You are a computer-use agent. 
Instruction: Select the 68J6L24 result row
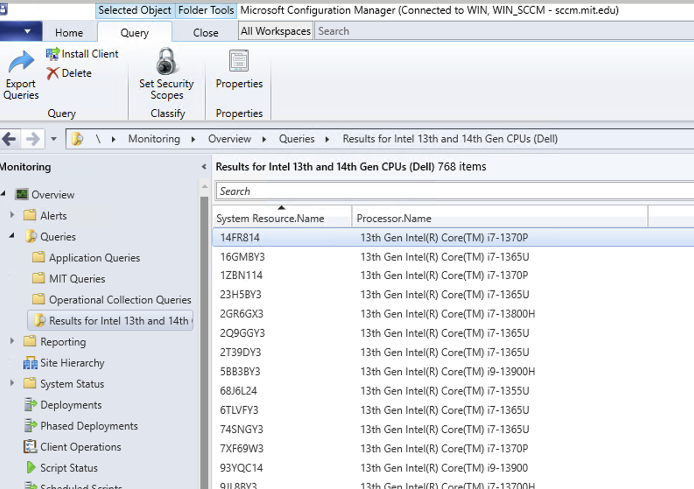pyautogui.click(x=453, y=391)
